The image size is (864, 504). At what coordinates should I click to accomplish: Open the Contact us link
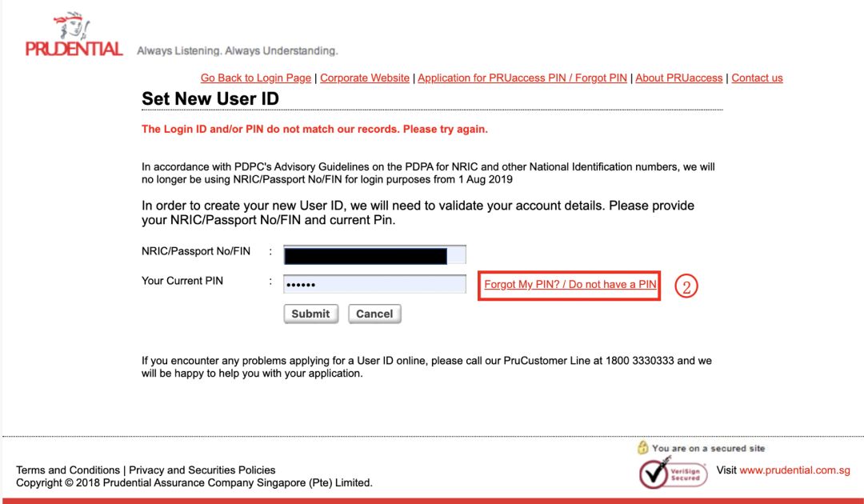[757, 78]
